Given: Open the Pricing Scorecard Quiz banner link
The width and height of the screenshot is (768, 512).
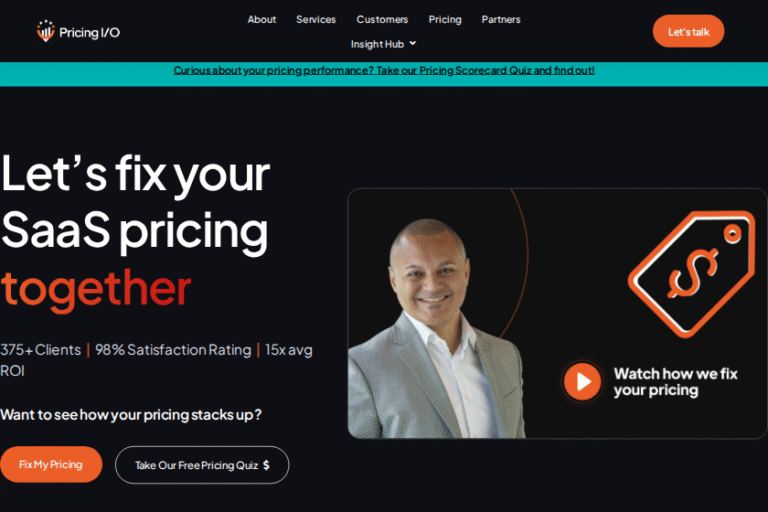Looking at the screenshot, I should coord(384,71).
